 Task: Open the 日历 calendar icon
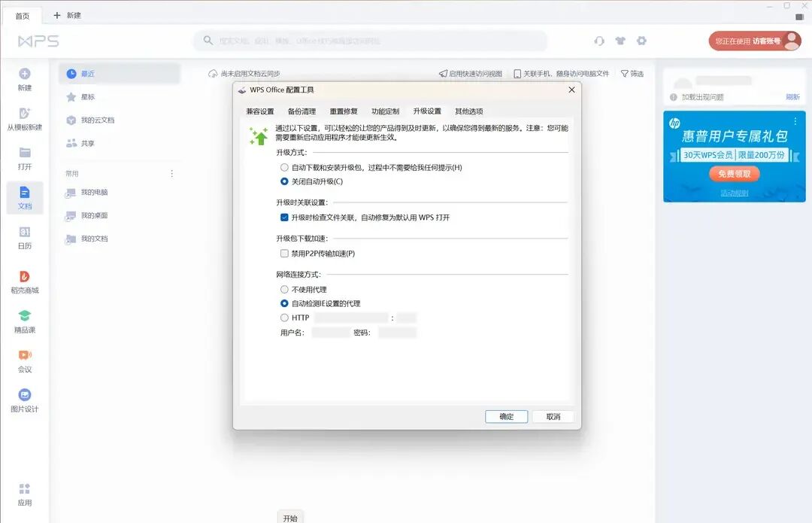pyautogui.click(x=24, y=232)
